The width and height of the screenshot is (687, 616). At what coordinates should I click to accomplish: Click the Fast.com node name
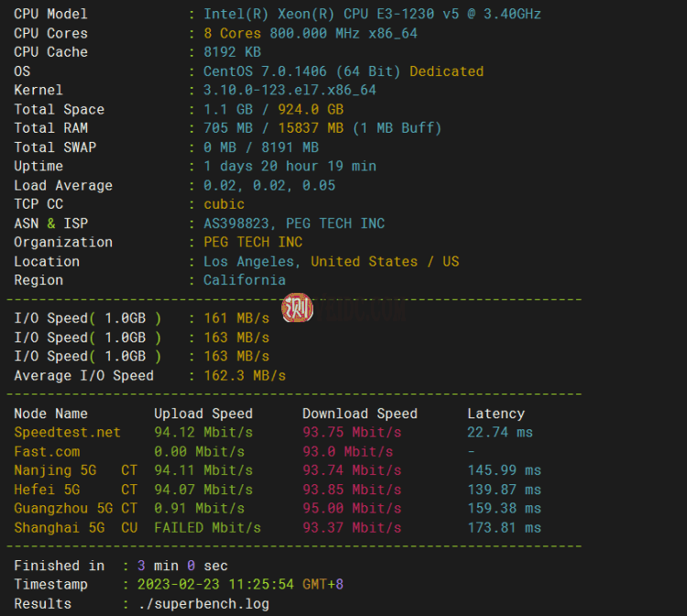click(x=47, y=451)
